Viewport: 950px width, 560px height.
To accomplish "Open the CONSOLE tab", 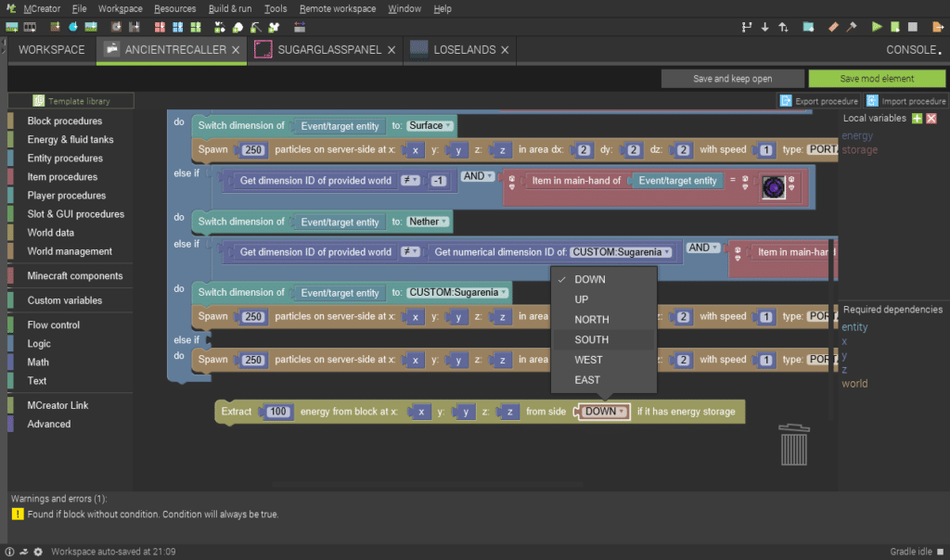I will tap(914, 50).
